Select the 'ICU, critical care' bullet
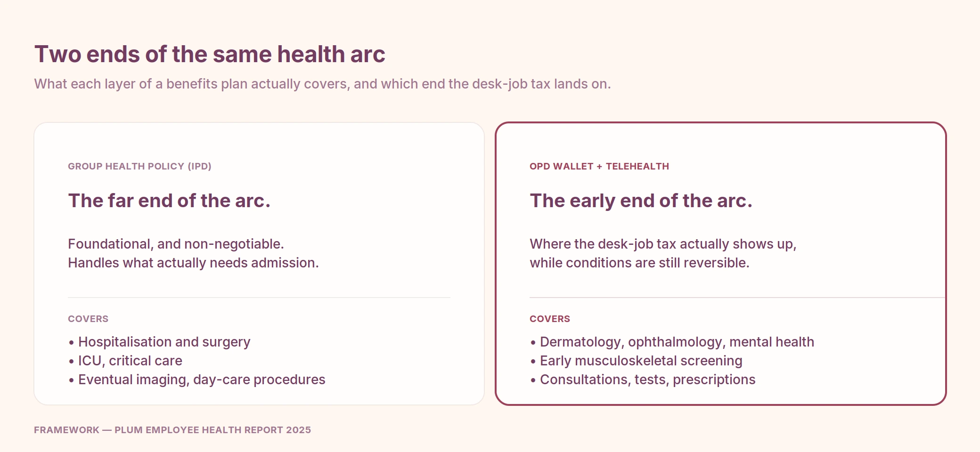This screenshot has height=452, width=980. click(125, 361)
